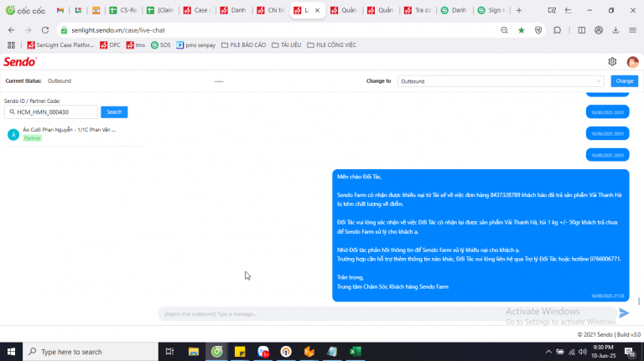Open the browser hamburger menu
This screenshot has height=361, width=644.
pyautogui.click(x=632, y=30)
